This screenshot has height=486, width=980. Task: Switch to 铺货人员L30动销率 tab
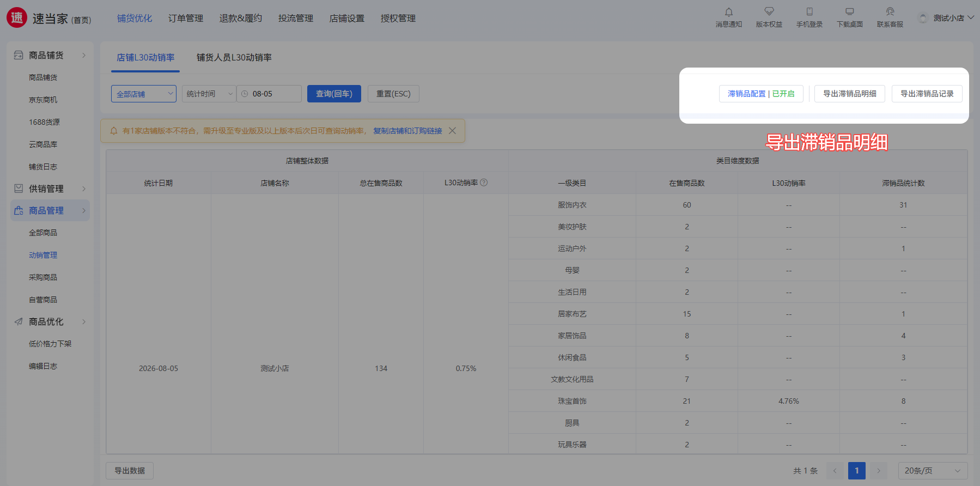pos(234,57)
